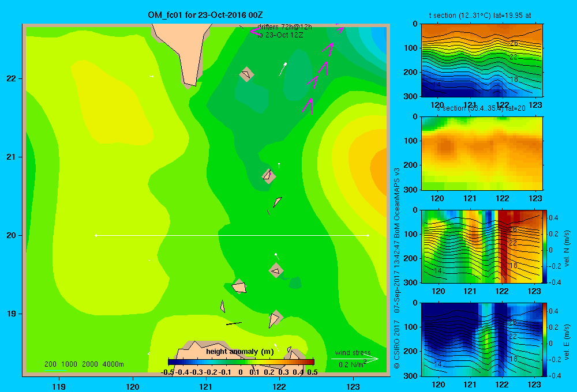Screen dimensions: 577x392
Task: Click the west endpoint of the white section line
Action: pos(96,235)
